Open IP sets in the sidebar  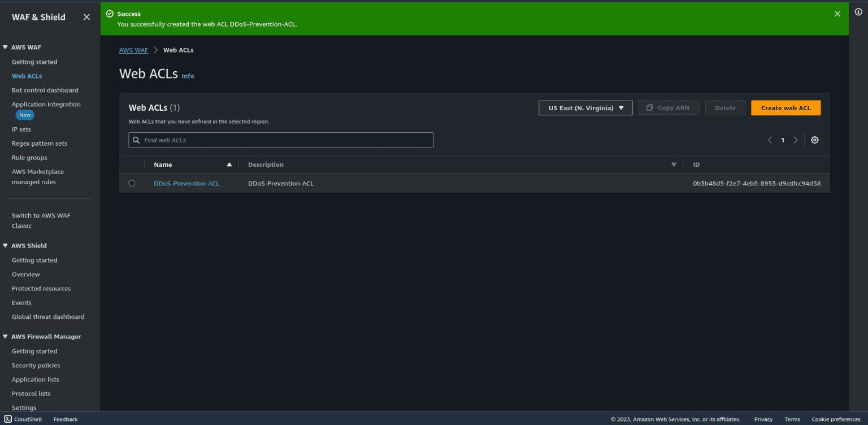pyautogui.click(x=21, y=129)
